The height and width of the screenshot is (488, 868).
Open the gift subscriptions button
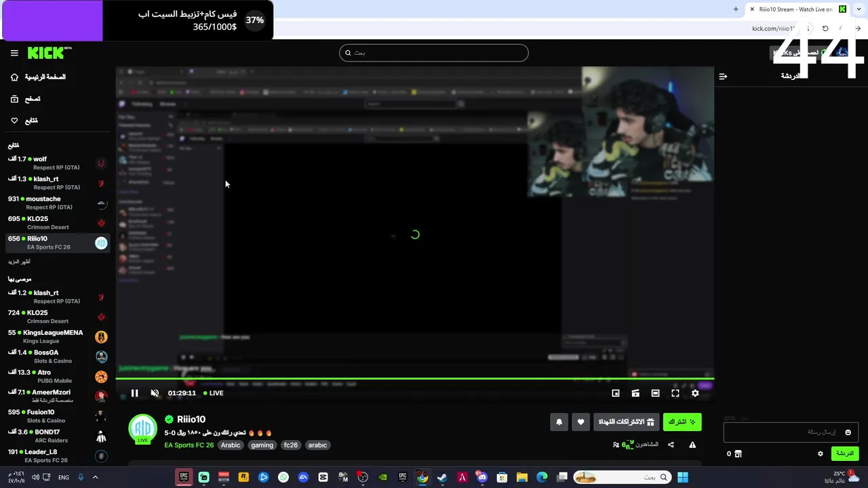click(x=626, y=422)
